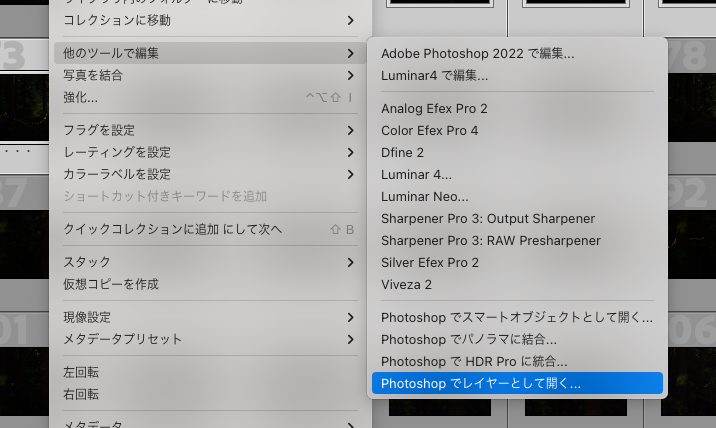The height and width of the screenshot is (428, 716).
Task: Select Viveza 2 plugin
Action: [x=406, y=284]
